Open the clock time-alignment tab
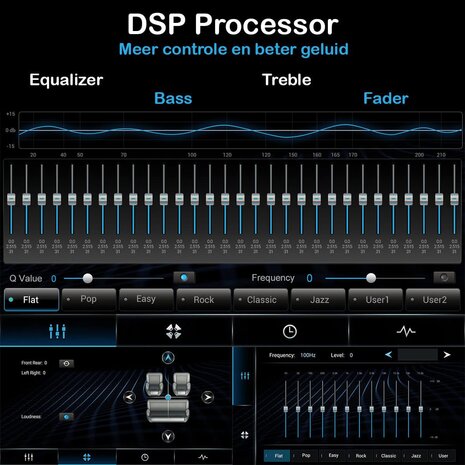465x465 pixels. click(290, 332)
